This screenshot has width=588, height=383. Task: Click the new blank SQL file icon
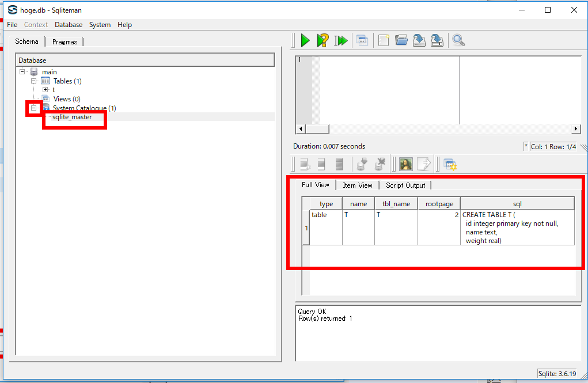(384, 40)
